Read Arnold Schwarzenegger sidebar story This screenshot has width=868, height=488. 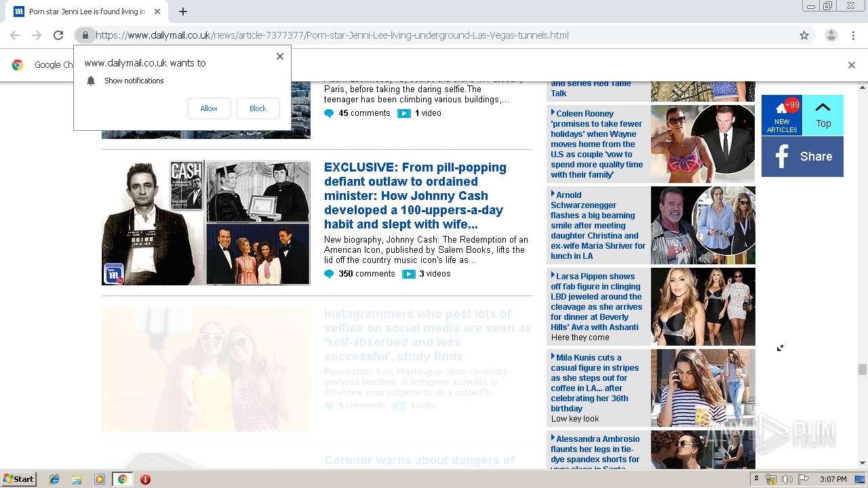[598, 225]
